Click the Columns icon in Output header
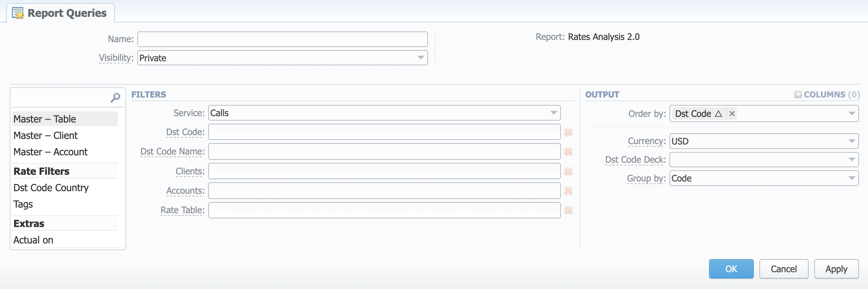This screenshot has height=289, width=868. (x=798, y=94)
